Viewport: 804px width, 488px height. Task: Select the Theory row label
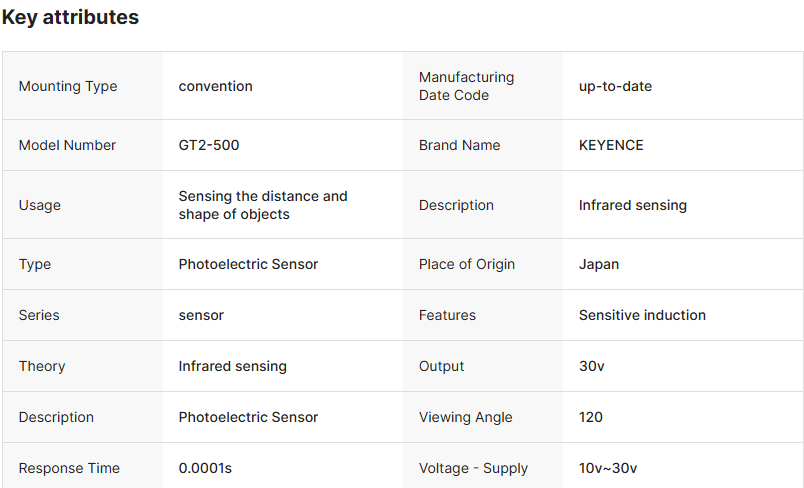pos(42,366)
